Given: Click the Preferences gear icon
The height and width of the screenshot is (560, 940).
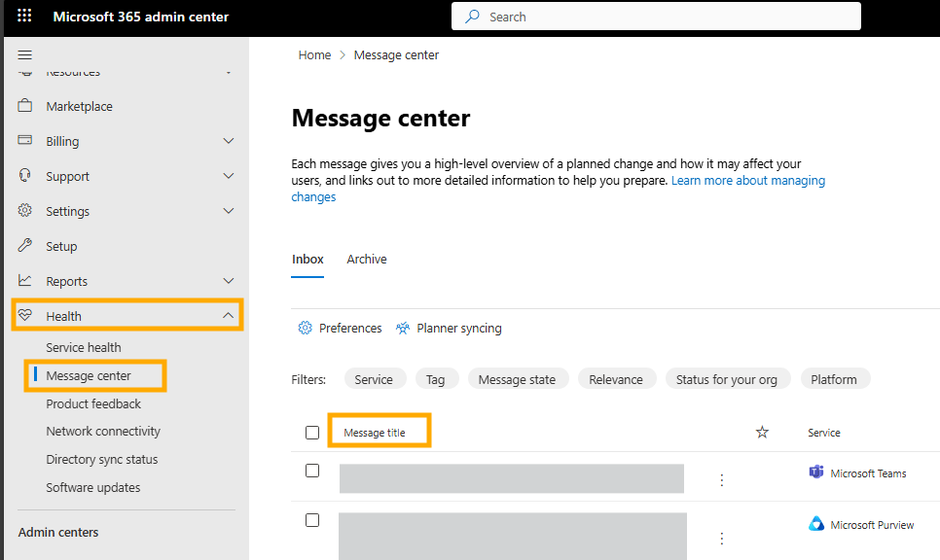Looking at the screenshot, I should tap(306, 328).
